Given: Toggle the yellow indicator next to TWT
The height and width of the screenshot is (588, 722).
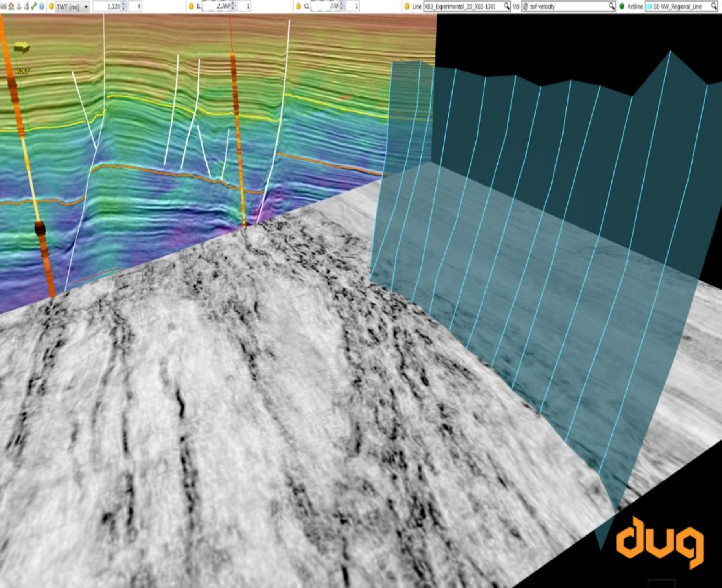Looking at the screenshot, I should (x=52, y=6).
